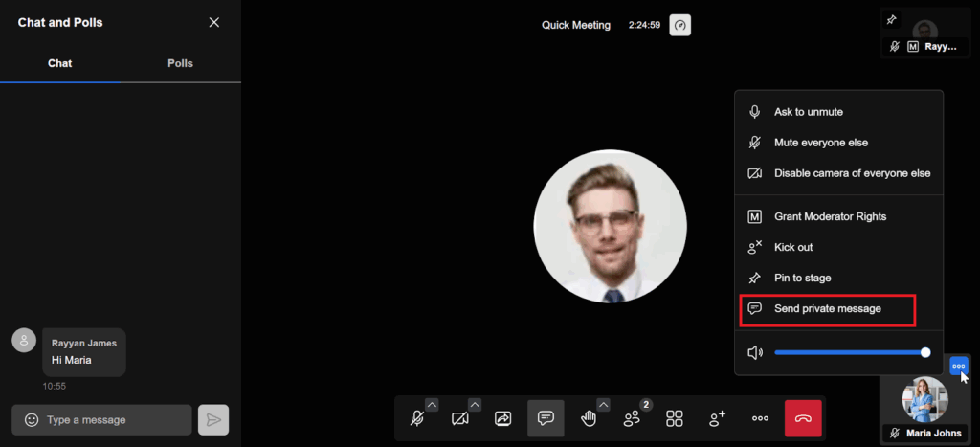Toggle the chat panel button in toolbar
The width and height of the screenshot is (980, 447).
[x=546, y=418]
